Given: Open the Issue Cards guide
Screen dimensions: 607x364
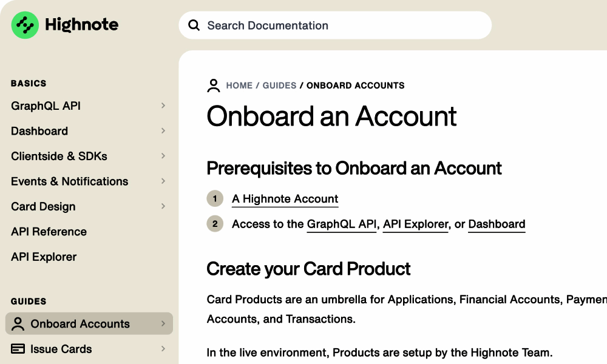Looking at the screenshot, I should pyautogui.click(x=61, y=349).
